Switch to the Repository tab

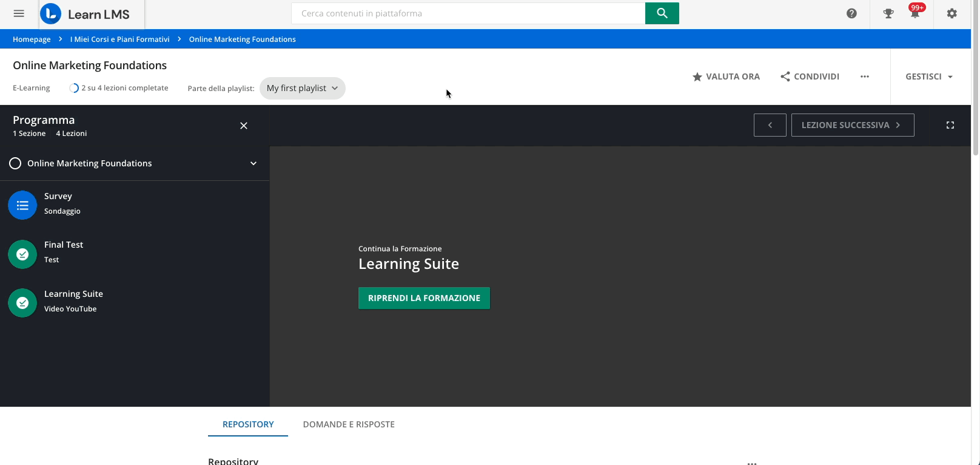click(x=248, y=424)
